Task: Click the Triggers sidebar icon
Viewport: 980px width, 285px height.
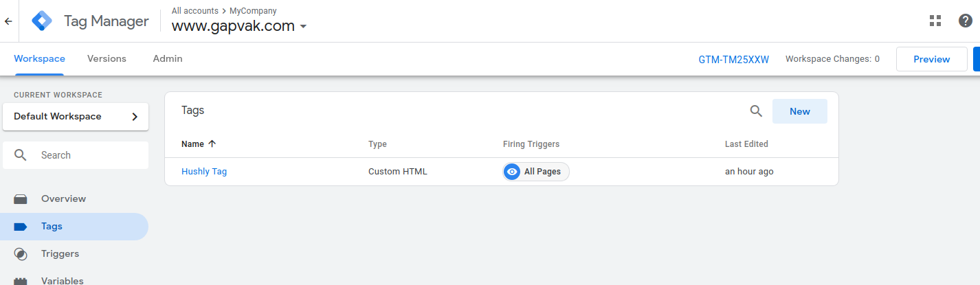Action: pos(21,254)
